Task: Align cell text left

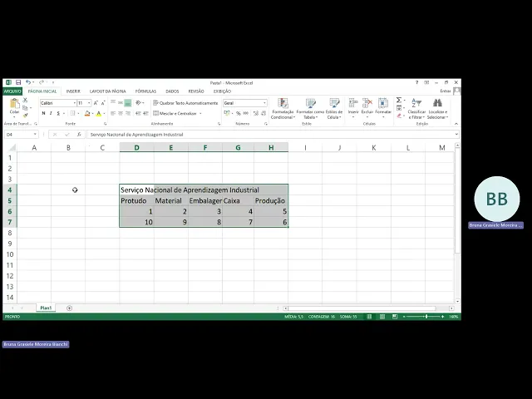Action: pyautogui.click(x=113, y=113)
